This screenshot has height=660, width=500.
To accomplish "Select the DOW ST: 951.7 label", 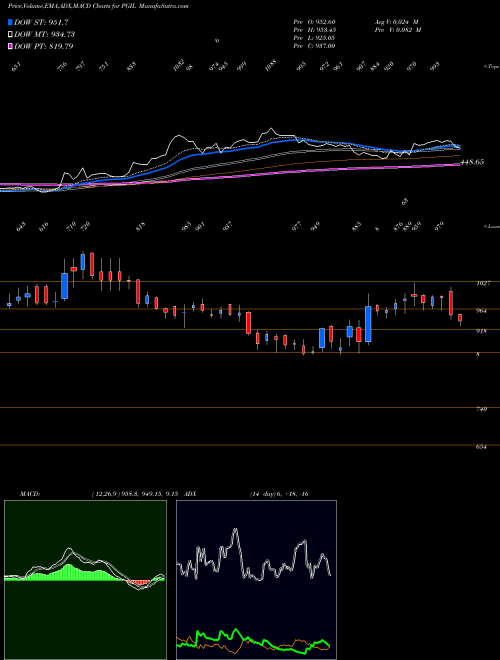I will click(x=41, y=22).
